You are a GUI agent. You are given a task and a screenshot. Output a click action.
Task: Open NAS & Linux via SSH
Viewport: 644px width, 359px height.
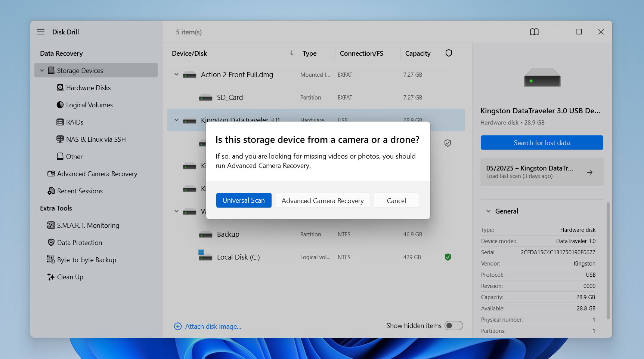pyautogui.click(x=96, y=139)
